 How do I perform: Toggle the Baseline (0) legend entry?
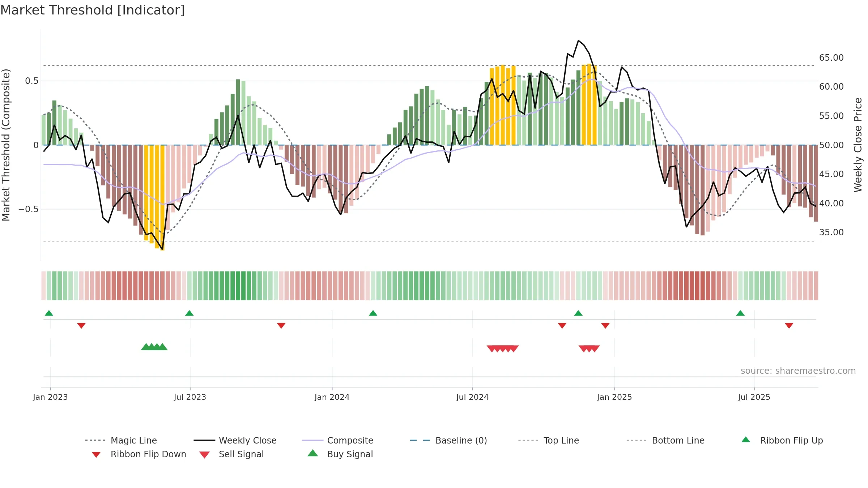click(x=448, y=440)
